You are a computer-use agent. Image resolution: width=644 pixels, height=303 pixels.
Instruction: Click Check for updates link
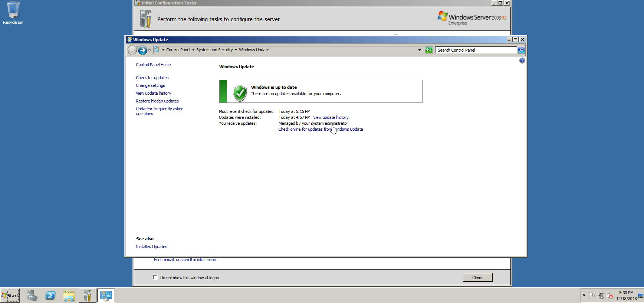click(x=152, y=78)
